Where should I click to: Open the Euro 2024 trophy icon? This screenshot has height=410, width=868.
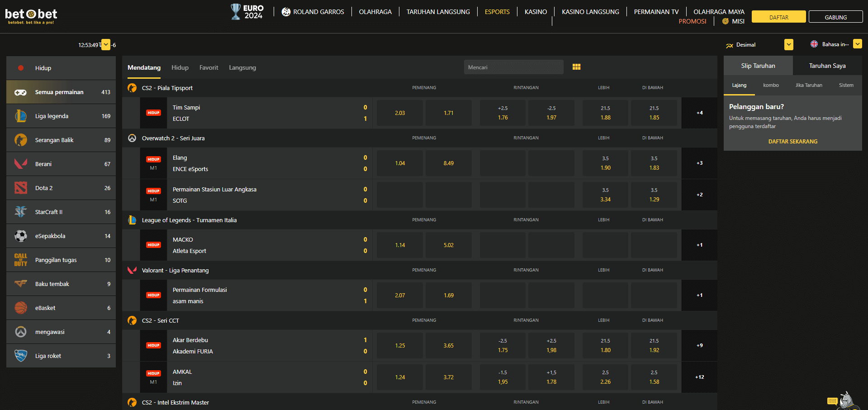coord(236,11)
